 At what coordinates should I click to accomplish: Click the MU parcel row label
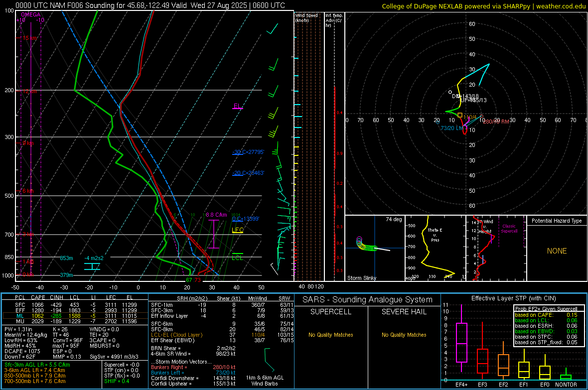coord(20,321)
